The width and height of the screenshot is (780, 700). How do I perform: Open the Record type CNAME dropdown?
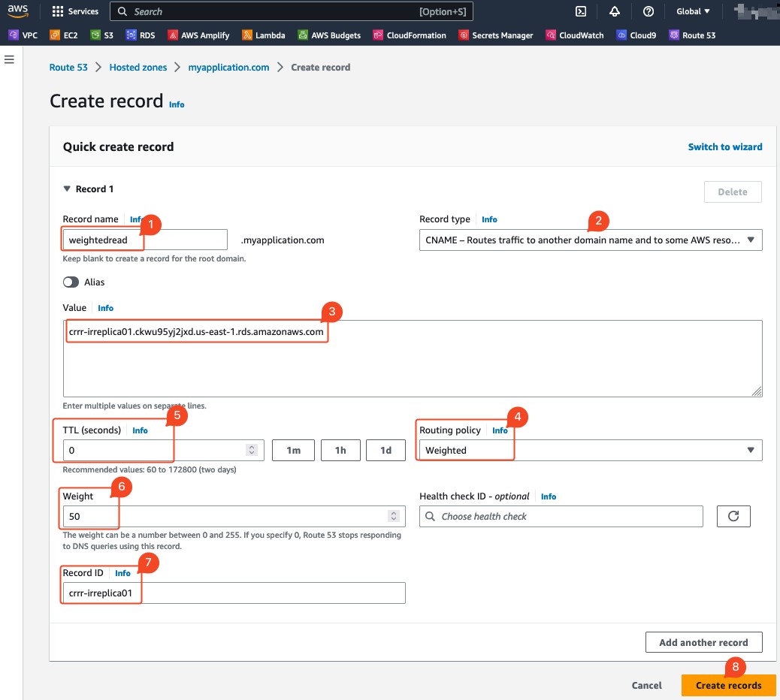(591, 240)
